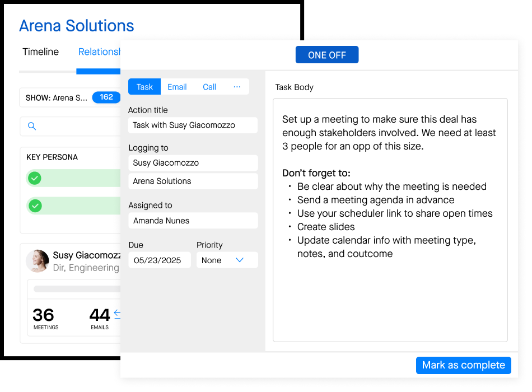Image resolution: width=532 pixels, height=392 pixels.
Task: Click Mark as complete
Action: point(464,365)
